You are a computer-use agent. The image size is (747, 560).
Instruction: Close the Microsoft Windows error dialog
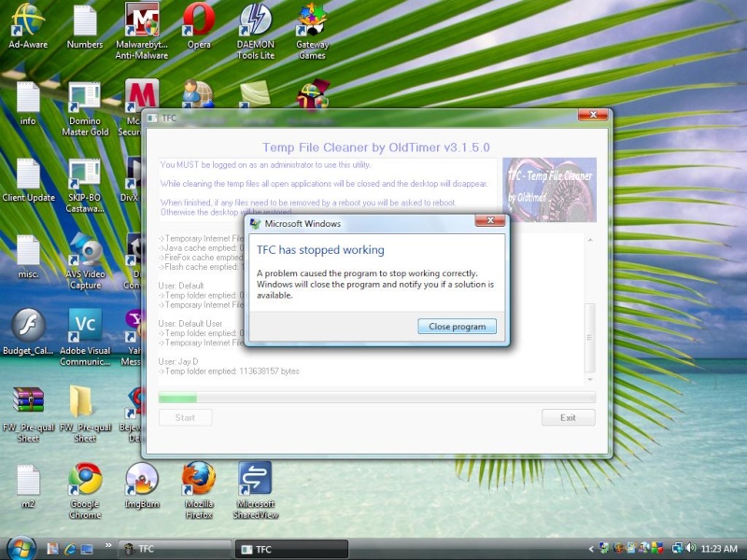click(x=489, y=220)
